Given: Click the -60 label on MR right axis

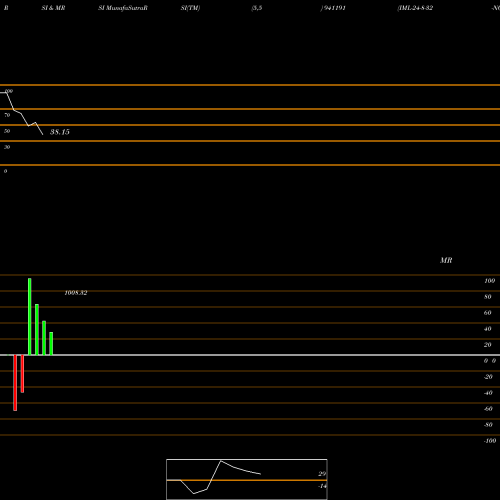Looking at the screenshot, I should coord(488,409).
